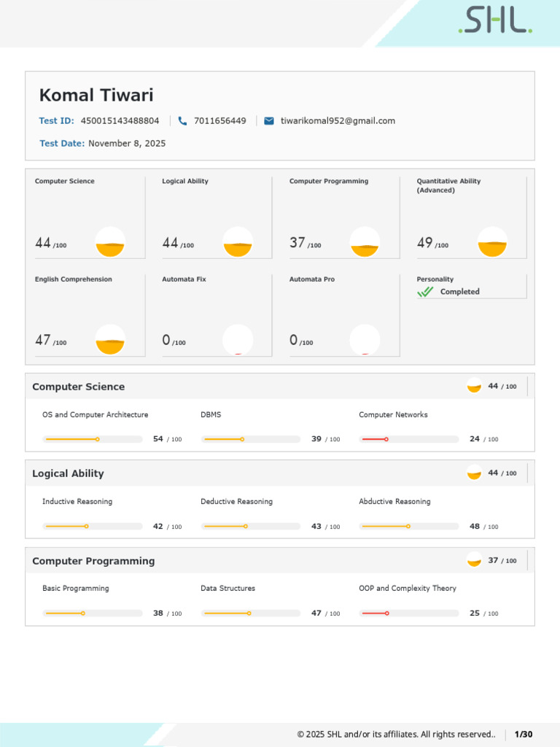Image resolution: width=560 pixels, height=747 pixels.
Task: Click the DBMS label
Action: (x=211, y=414)
